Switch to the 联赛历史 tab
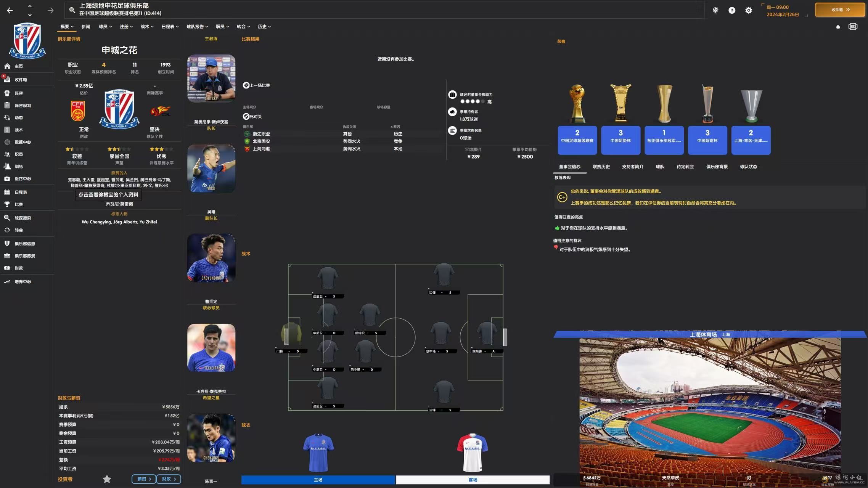868x488 pixels. click(601, 167)
